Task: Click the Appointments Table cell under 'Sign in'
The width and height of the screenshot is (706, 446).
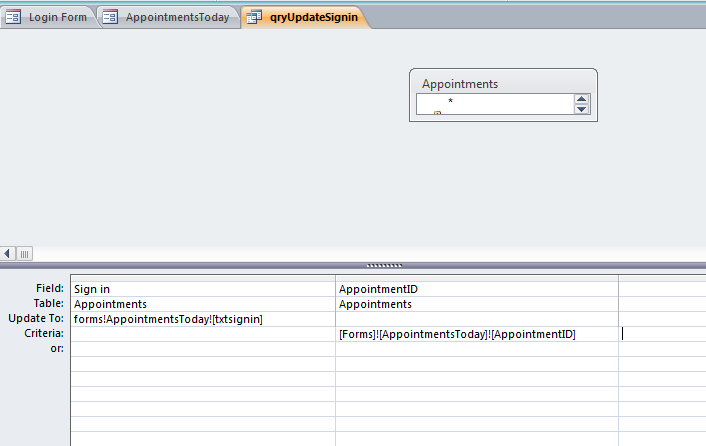Action: [x=203, y=304]
